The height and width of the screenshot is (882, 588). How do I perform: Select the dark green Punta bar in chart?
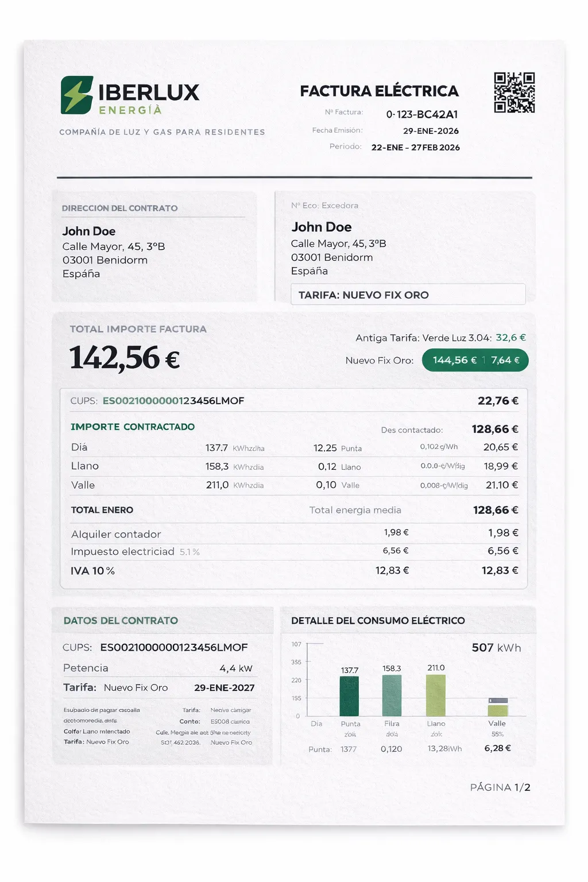click(x=350, y=697)
